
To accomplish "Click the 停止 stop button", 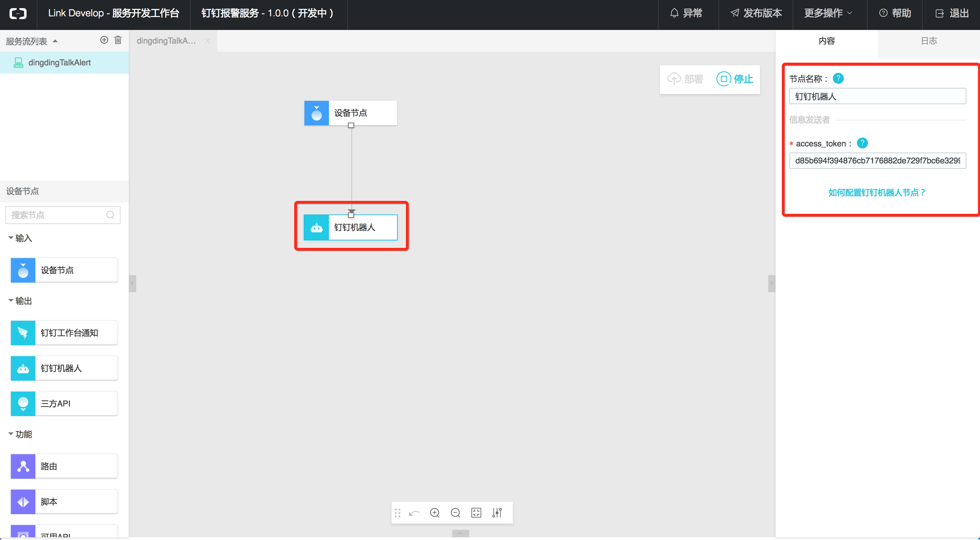I will point(734,79).
